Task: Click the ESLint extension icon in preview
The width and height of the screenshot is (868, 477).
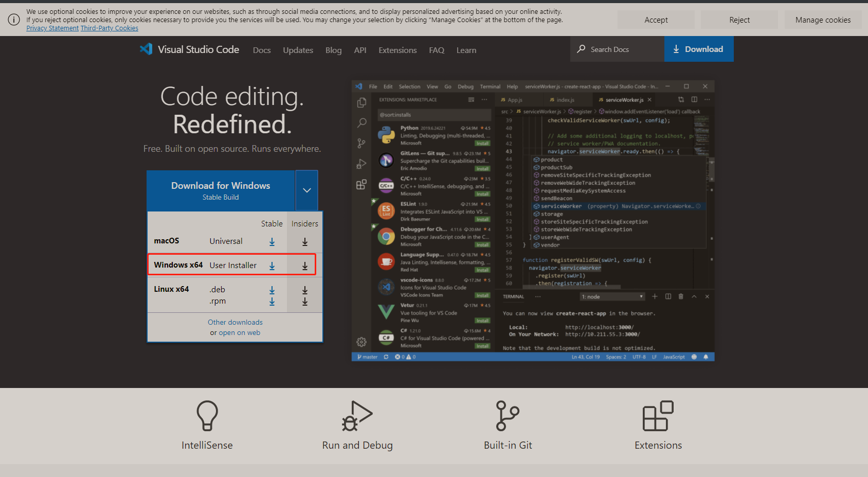Action: [386, 211]
